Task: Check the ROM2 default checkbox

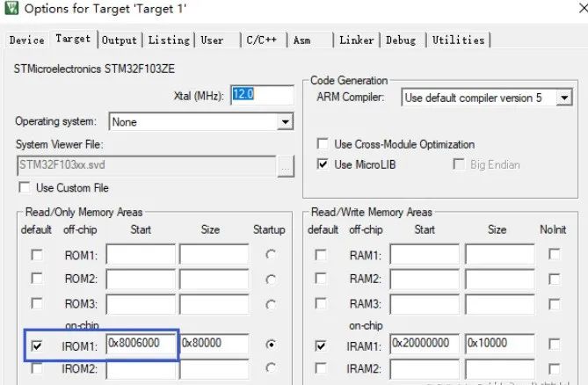Action: [36, 279]
